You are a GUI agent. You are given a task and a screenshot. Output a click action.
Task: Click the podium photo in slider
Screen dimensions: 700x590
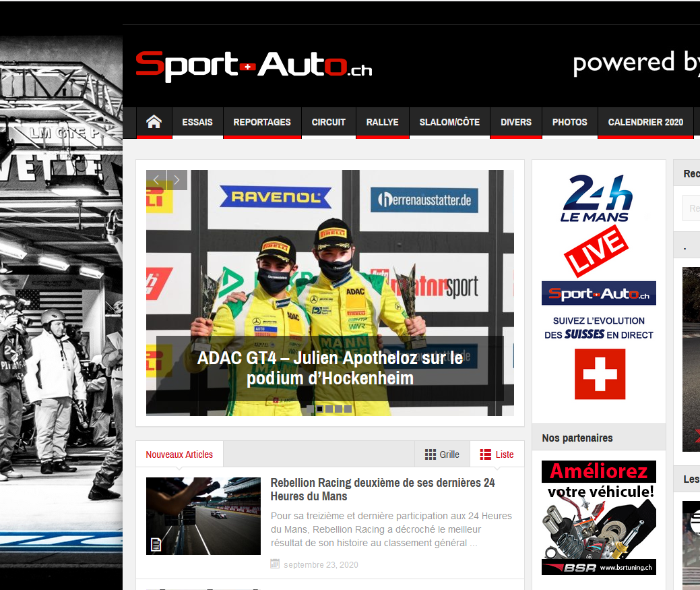click(x=330, y=293)
